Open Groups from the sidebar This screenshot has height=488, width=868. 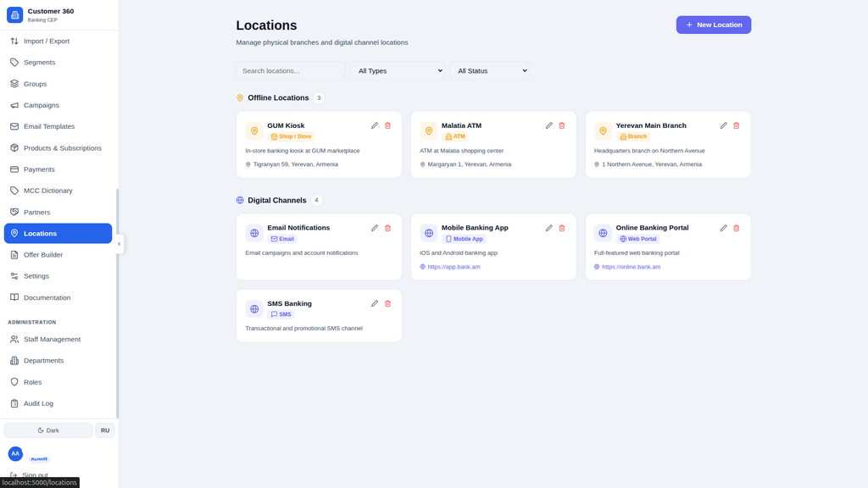pos(58,84)
